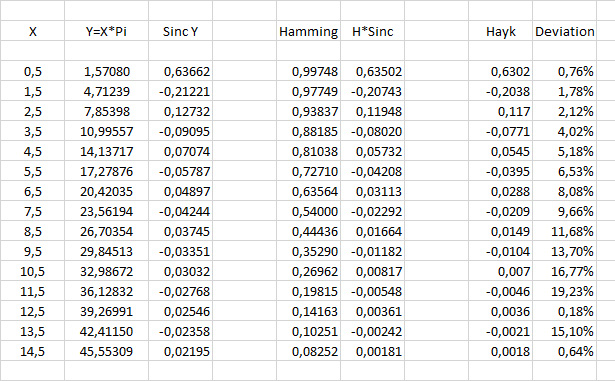Viewport: 615px width, 381px height.
Task: Click X value 14,5 cell
Action: pyautogui.click(x=33, y=351)
